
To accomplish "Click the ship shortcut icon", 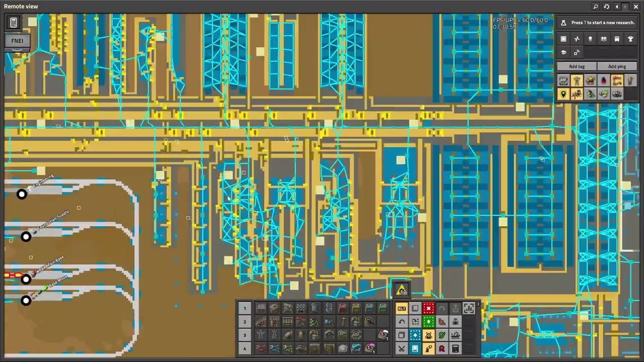I will pos(455,335).
